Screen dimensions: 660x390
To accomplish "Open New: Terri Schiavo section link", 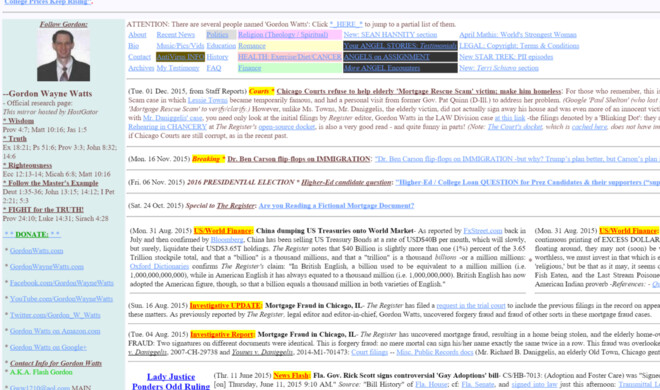I will coord(499,68).
